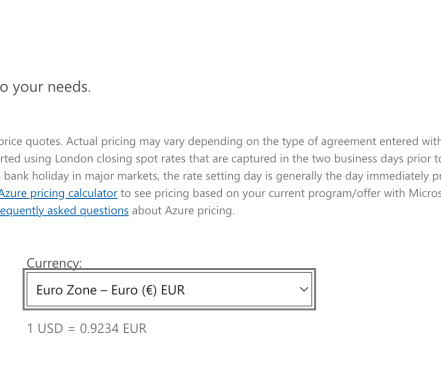Open currency list via the down arrow
The width and height of the screenshot is (441, 368).
(304, 289)
